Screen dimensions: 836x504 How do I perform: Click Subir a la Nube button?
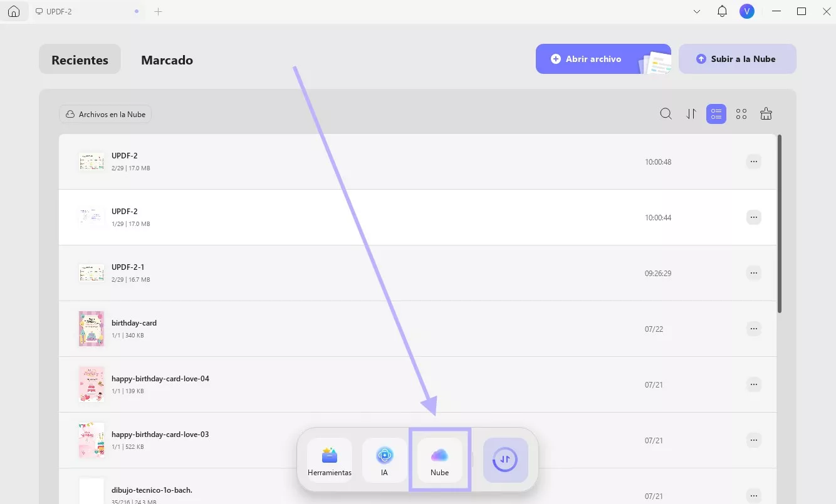[737, 59]
